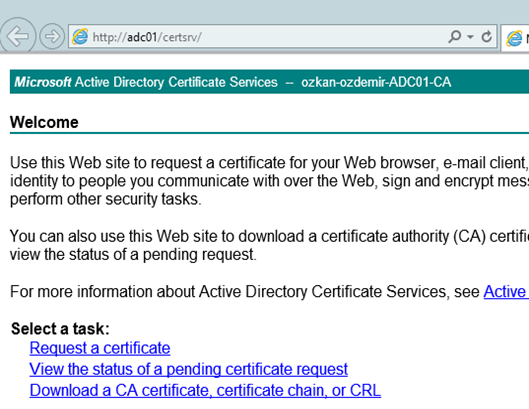Viewport: 529px width, 409px height.
Task: Go back with the browser Back arrow
Action: pyautogui.click(x=17, y=36)
